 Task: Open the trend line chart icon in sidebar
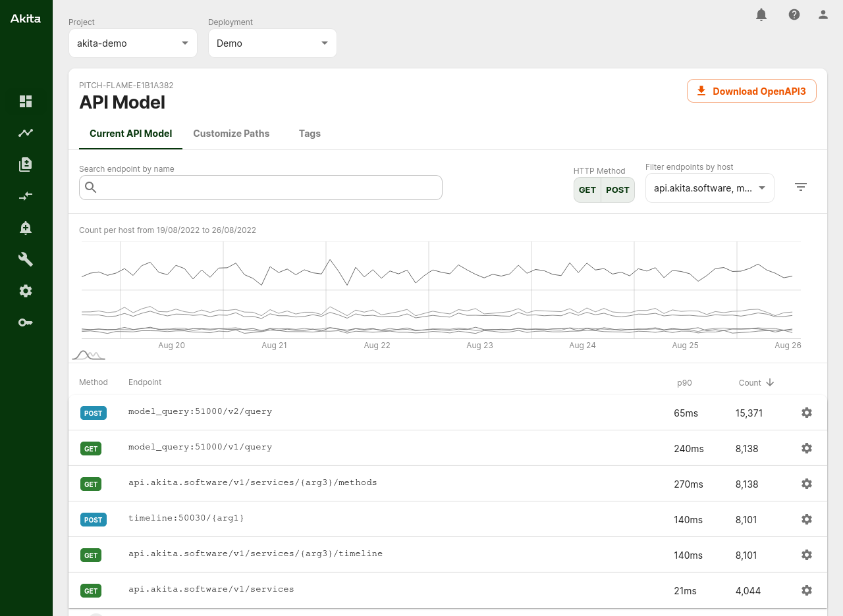coord(26,133)
